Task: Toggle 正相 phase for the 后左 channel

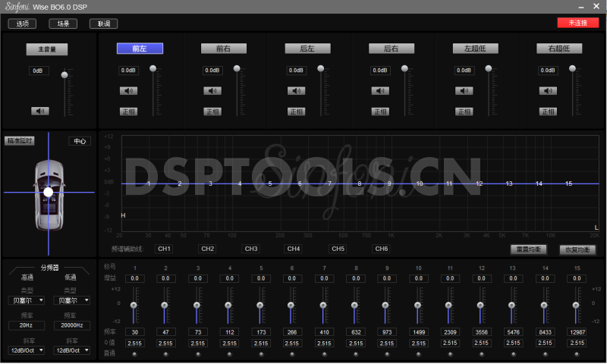Action: click(296, 111)
